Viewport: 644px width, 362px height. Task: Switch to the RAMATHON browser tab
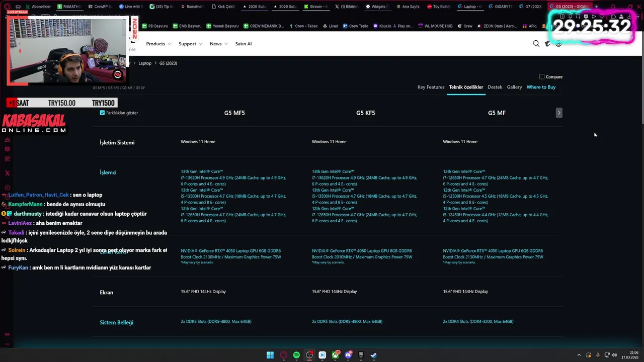[x=69, y=7]
